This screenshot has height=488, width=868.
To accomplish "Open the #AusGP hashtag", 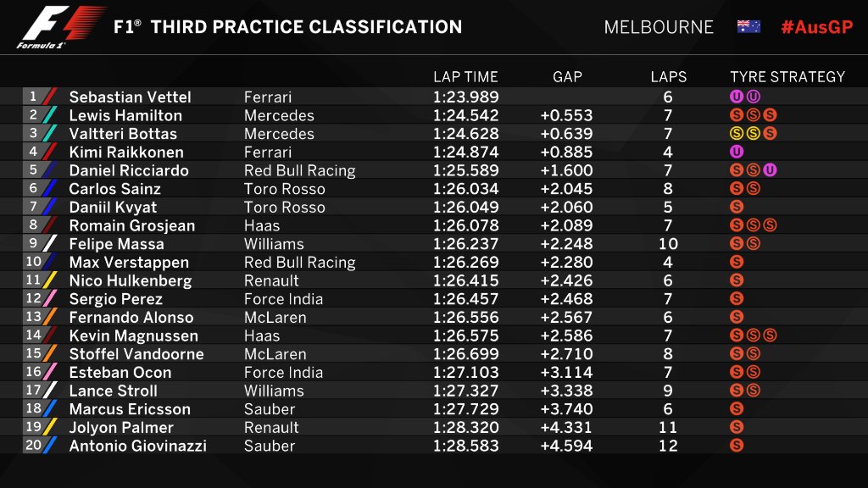I will point(816,27).
